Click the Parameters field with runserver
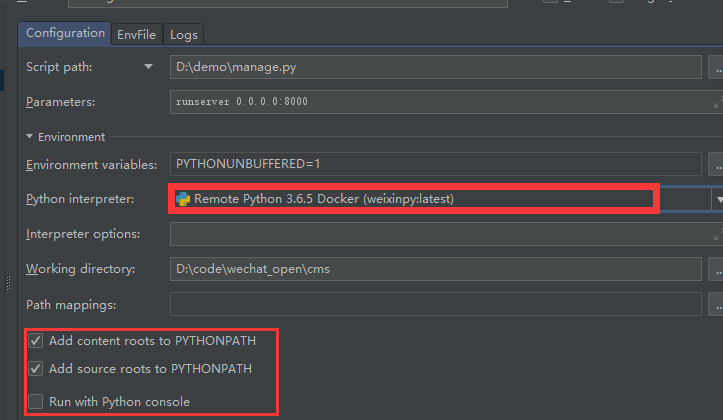Screen dimensions: 723x420 446,102
